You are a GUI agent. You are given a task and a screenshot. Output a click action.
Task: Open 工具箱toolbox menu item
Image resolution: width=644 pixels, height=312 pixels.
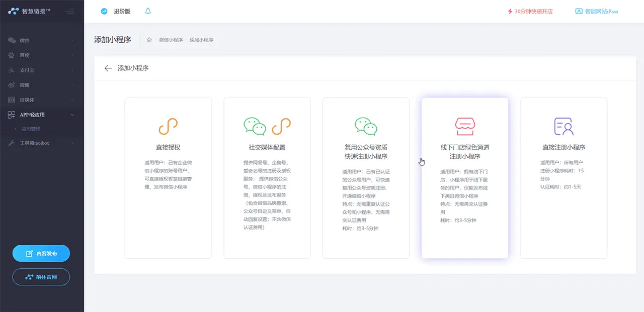click(41, 143)
